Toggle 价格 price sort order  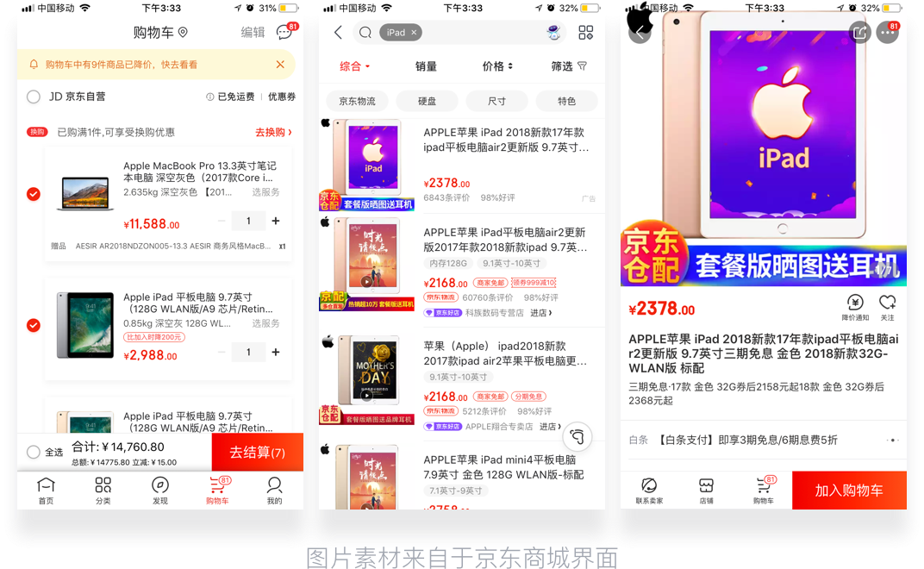pyautogui.click(x=497, y=66)
